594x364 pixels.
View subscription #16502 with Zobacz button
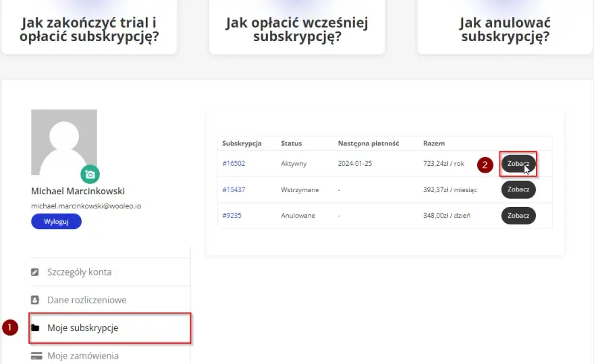coord(518,164)
